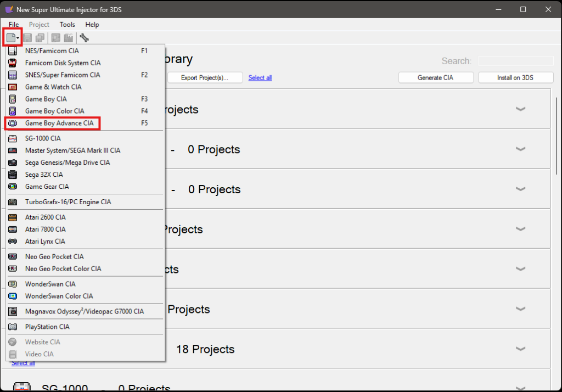The width and height of the screenshot is (562, 392).
Task: Choose Neo Geo Pocket CIA entry
Action: [85, 257]
